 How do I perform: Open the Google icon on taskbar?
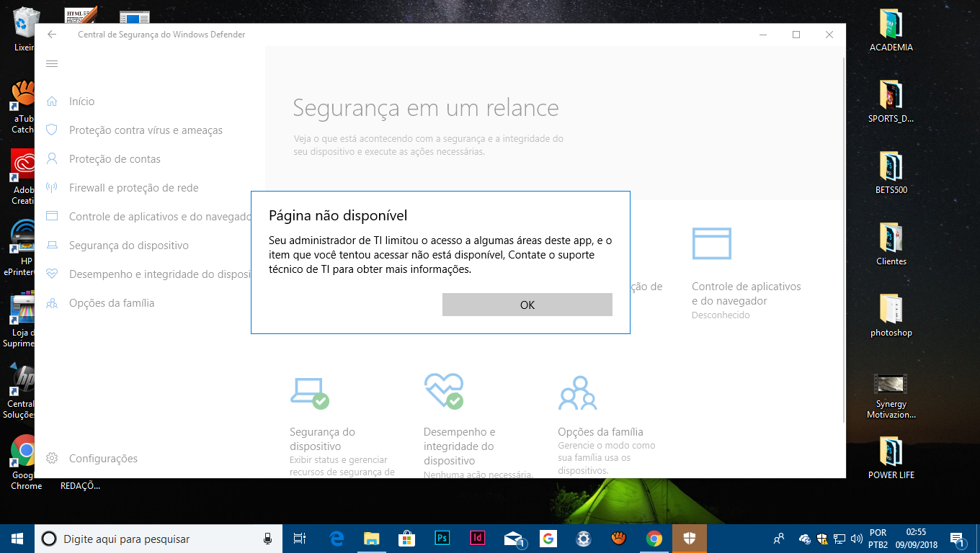pos(548,539)
